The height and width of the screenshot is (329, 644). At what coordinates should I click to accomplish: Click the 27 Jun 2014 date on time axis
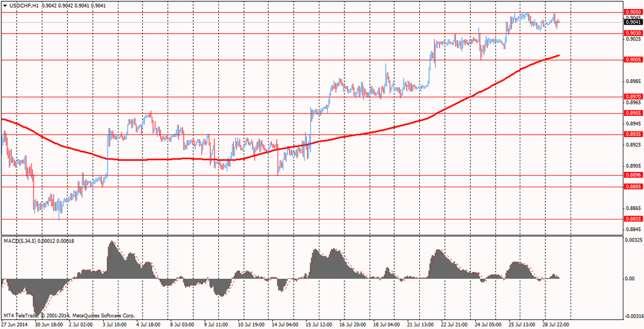pos(15,324)
